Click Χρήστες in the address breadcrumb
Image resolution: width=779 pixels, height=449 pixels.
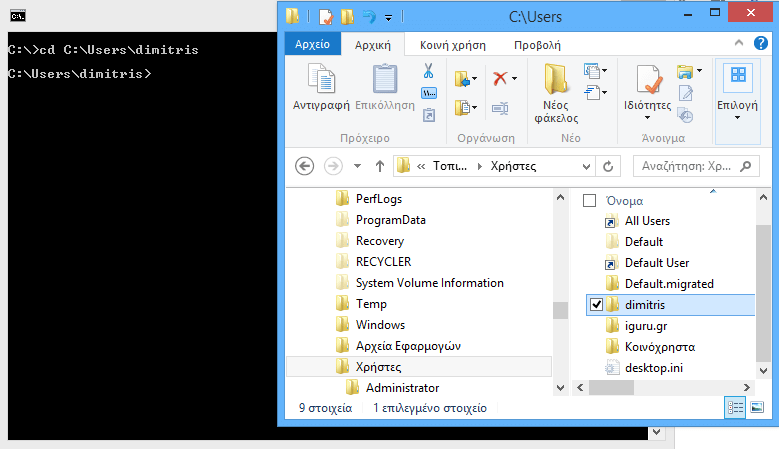(512, 166)
